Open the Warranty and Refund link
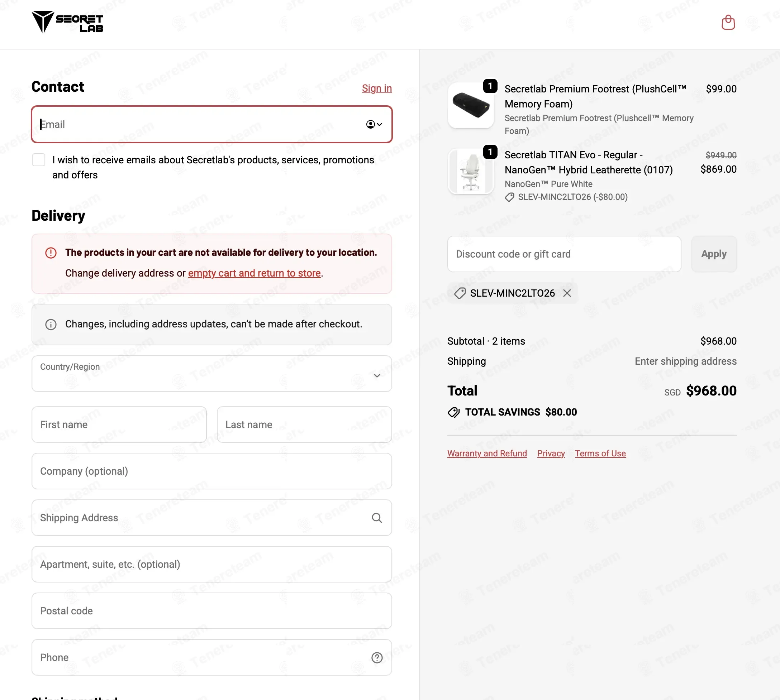Viewport: 780px width, 700px height. pos(487,454)
